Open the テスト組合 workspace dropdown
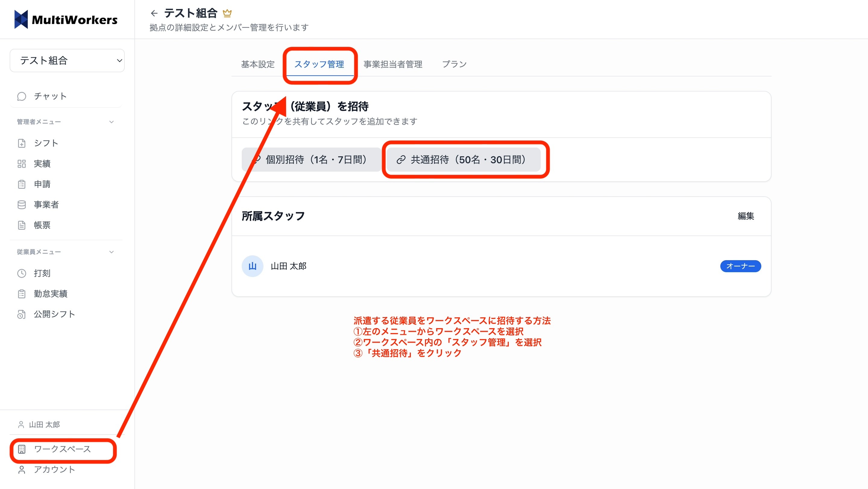The width and height of the screenshot is (868, 489). [67, 61]
